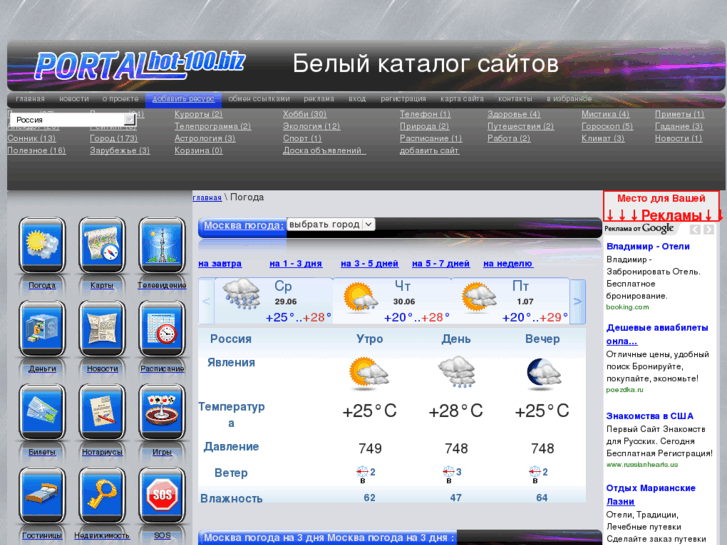
Task: Switch to на 5 - 7 дней forecast
Action: (x=441, y=263)
